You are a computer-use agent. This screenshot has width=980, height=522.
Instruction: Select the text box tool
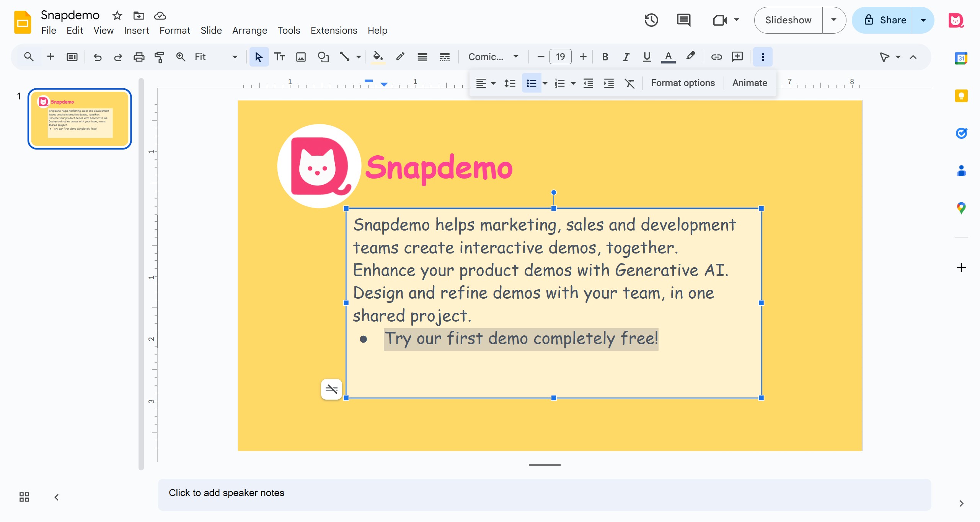(280, 57)
